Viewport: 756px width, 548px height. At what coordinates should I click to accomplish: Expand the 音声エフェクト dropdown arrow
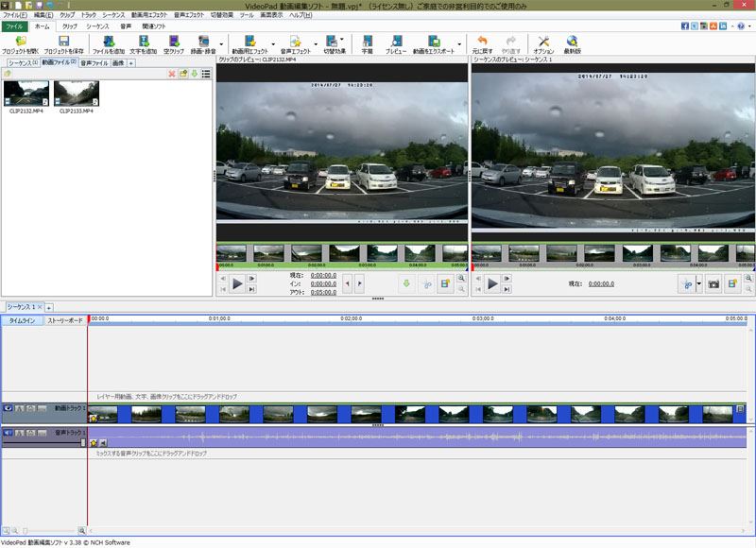[316, 44]
